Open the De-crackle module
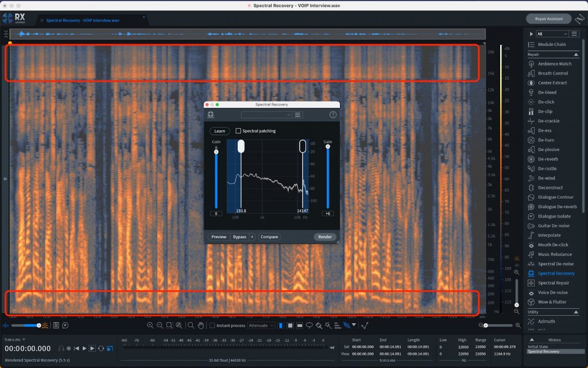The image size is (588, 368). click(x=544, y=121)
